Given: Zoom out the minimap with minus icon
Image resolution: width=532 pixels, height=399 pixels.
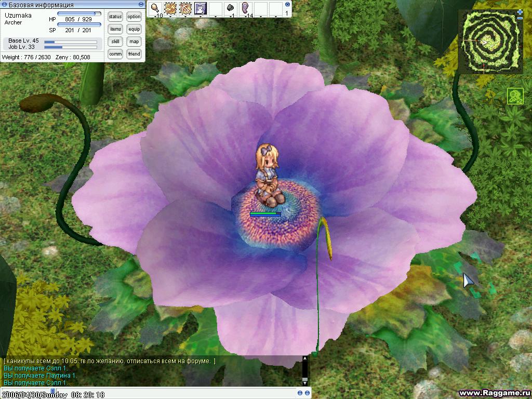Looking at the screenshot, I should pyautogui.click(x=520, y=18).
